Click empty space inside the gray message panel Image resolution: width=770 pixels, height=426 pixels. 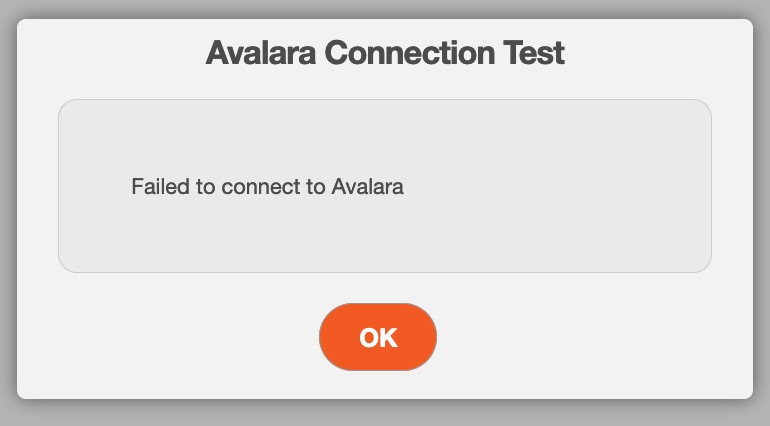tap(560, 230)
